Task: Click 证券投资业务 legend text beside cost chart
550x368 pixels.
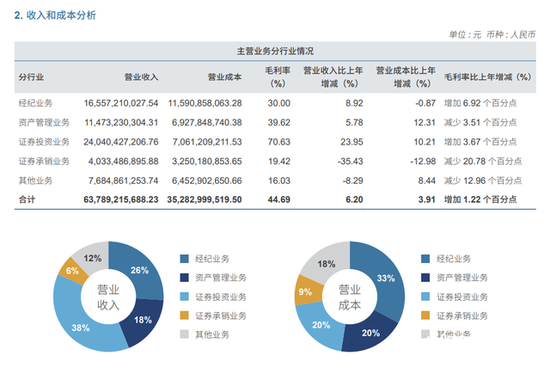Action: [462, 297]
